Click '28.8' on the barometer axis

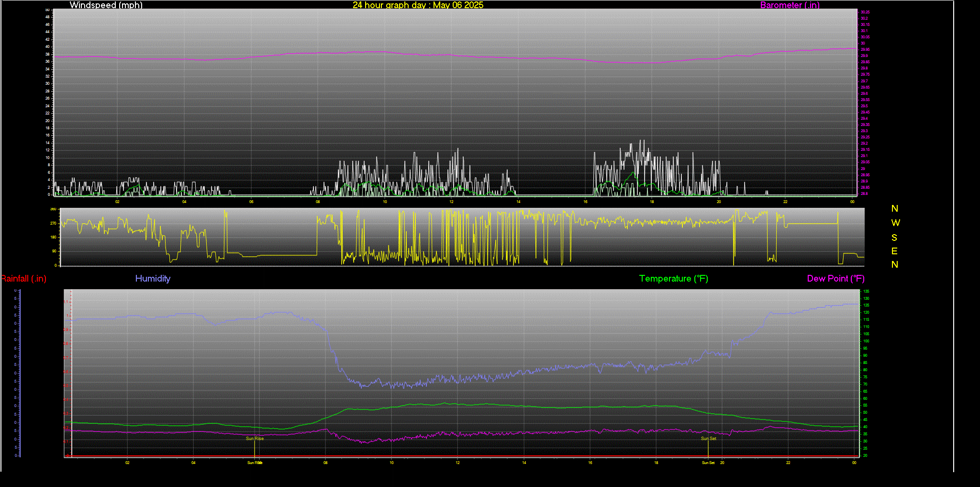[x=864, y=193]
